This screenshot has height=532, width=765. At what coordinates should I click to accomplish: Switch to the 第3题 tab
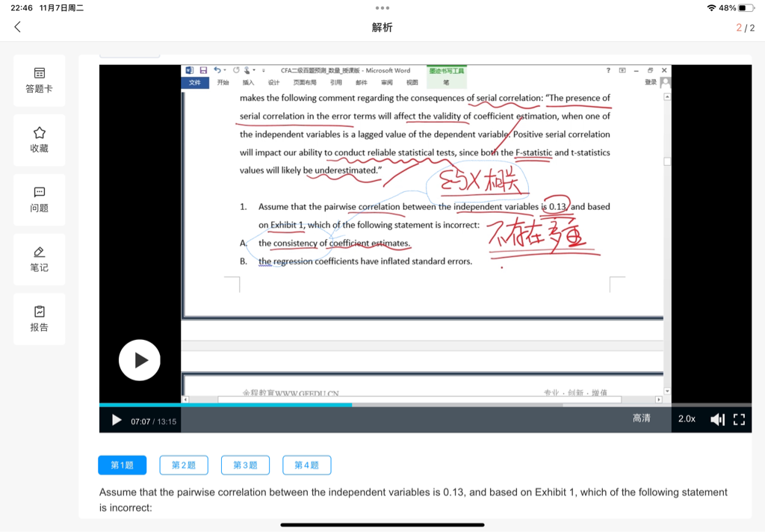point(245,466)
